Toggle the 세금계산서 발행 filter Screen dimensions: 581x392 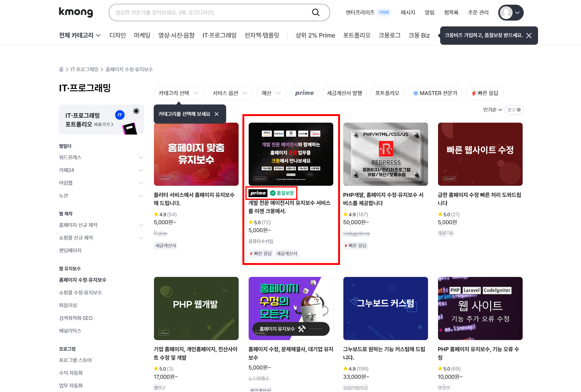pos(344,93)
